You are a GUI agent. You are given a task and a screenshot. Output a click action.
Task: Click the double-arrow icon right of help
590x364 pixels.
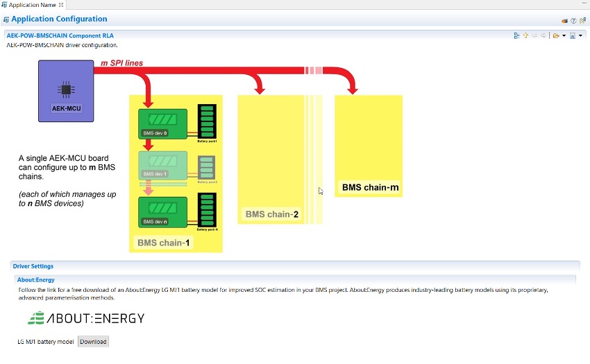pyautogui.click(x=582, y=20)
